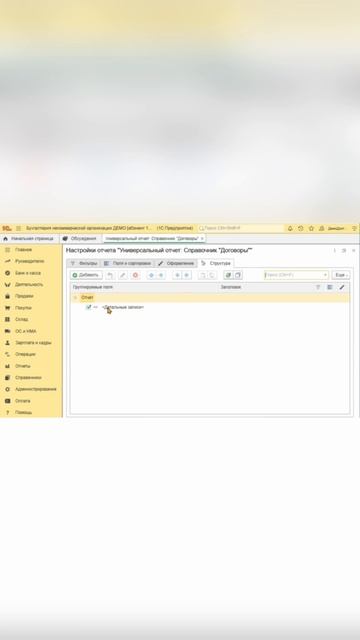
Task: Collapse the Отчет tree node
Action: 75,298
